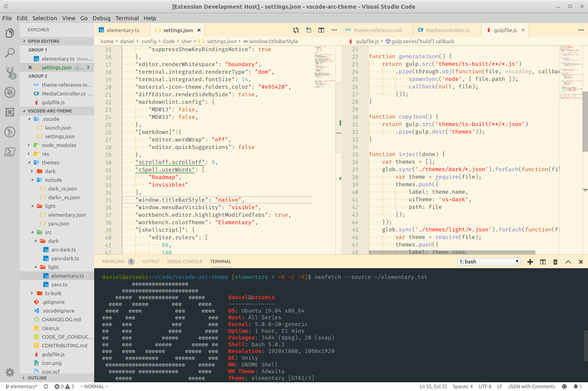Click 'window.titleBarStyle' breadcrumb
Screen dimensions: 588x391
coord(273,41)
